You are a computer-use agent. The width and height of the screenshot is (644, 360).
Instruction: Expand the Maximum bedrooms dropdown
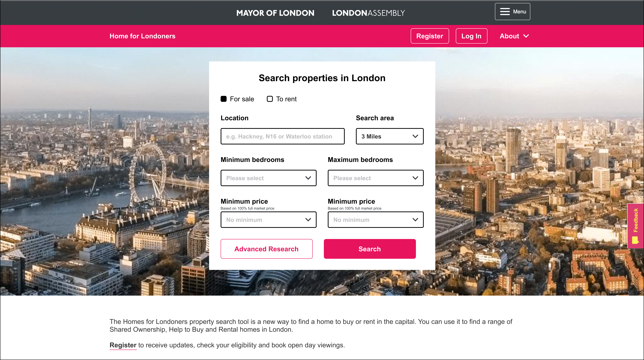click(375, 178)
